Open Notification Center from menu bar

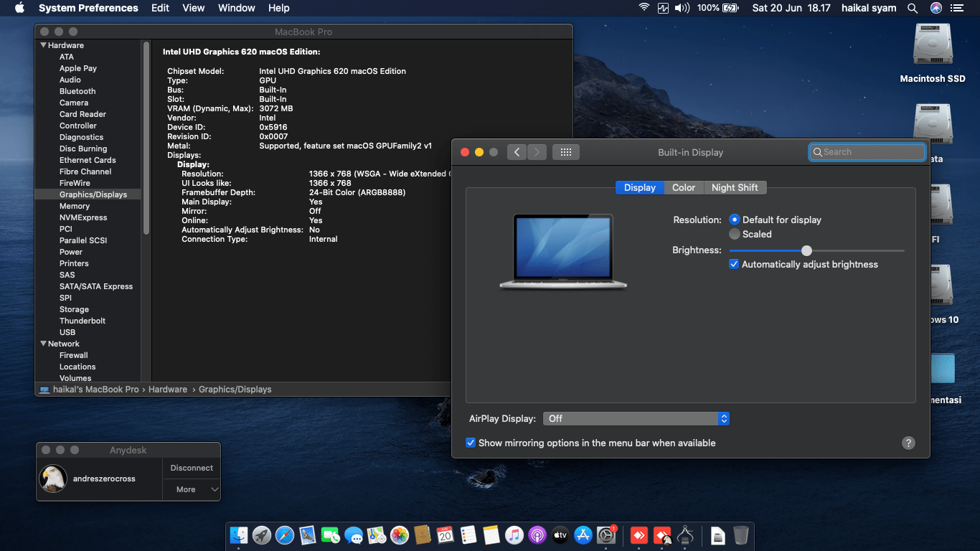point(958,8)
